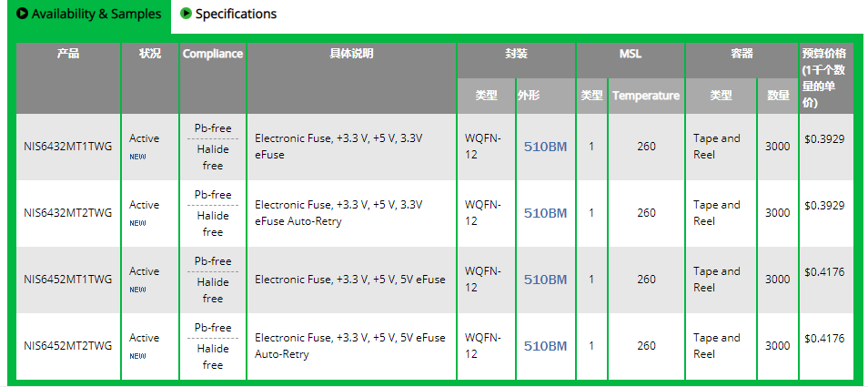Click the NEW badge under first Active status
This screenshot has width=868, height=387.
click(x=137, y=157)
